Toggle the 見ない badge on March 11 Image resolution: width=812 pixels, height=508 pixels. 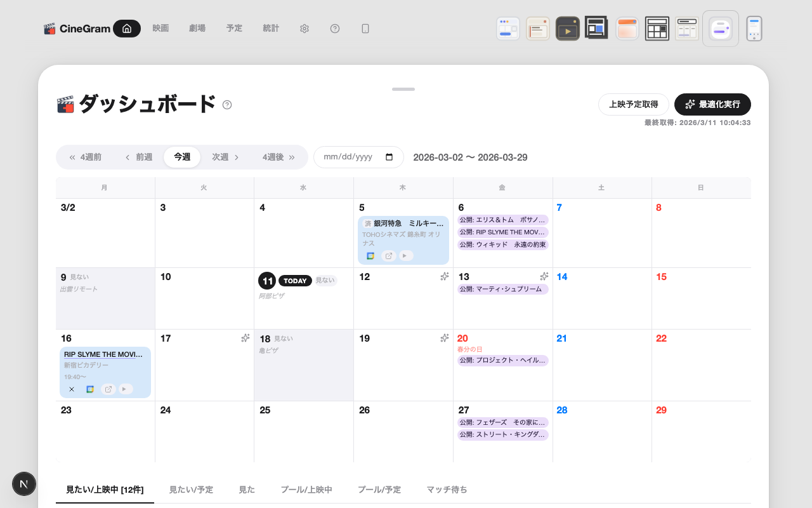(325, 281)
